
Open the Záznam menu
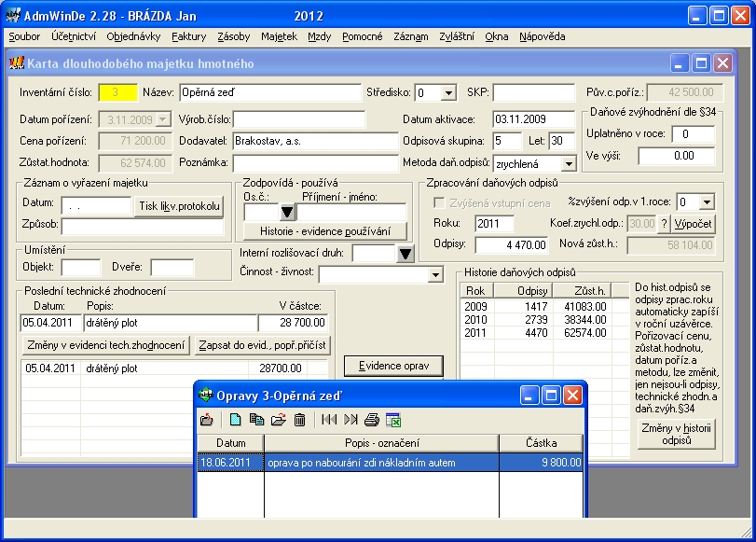pyautogui.click(x=411, y=36)
